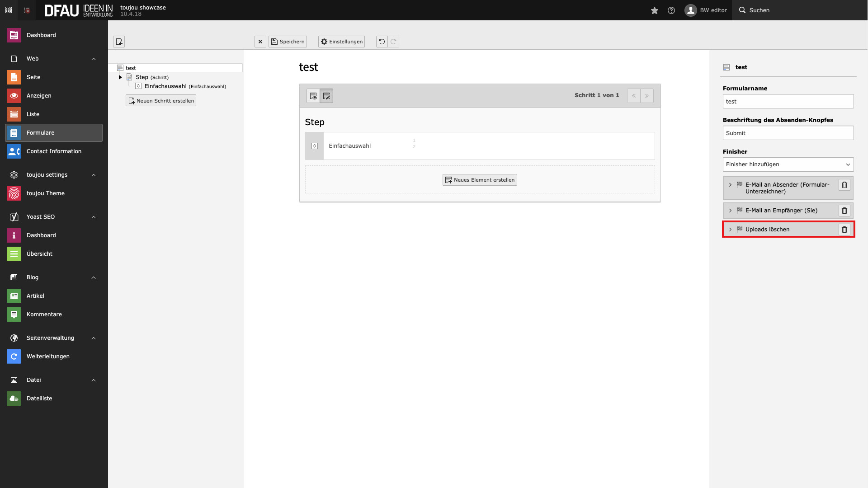The height and width of the screenshot is (488, 868).
Task: Expand the Step item in the form tree
Action: coord(120,77)
